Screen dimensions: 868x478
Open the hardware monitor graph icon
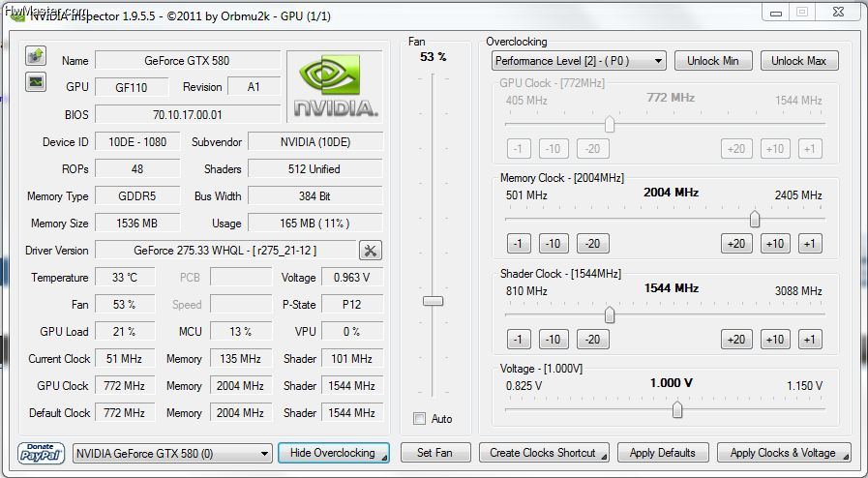(x=36, y=82)
